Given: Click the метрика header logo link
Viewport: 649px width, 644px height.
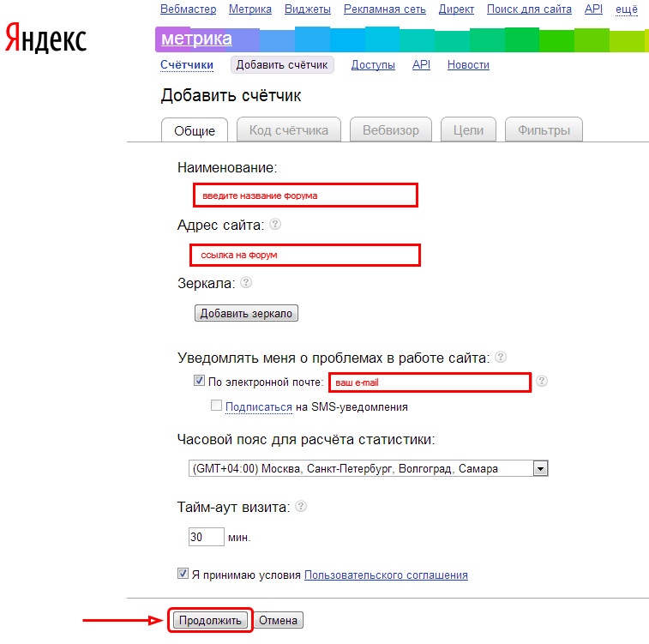Looking at the screenshot, I should click(196, 39).
